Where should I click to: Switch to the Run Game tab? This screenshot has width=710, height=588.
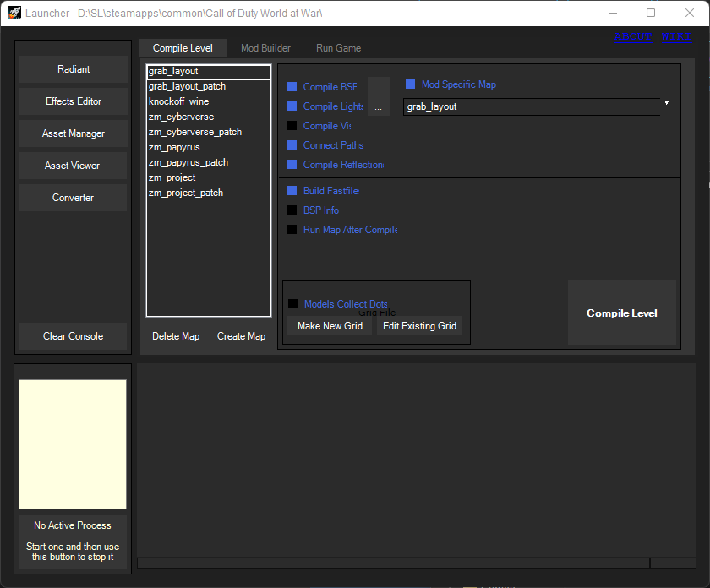coord(338,48)
